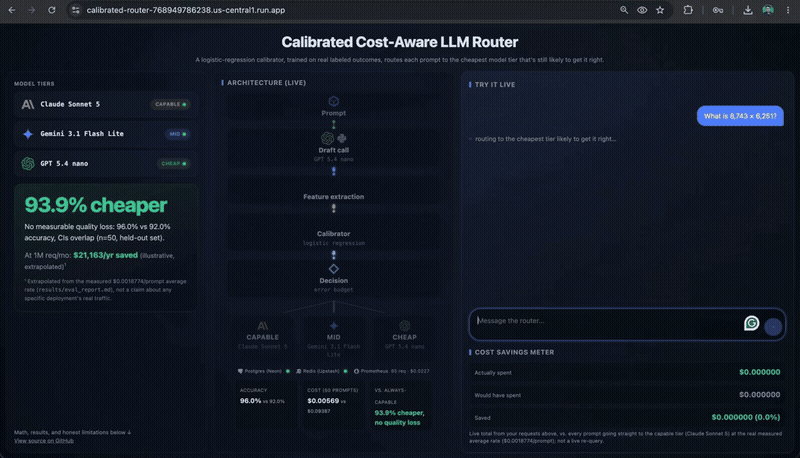Click 'routing to the cheapest tier' status text

point(545,139)
